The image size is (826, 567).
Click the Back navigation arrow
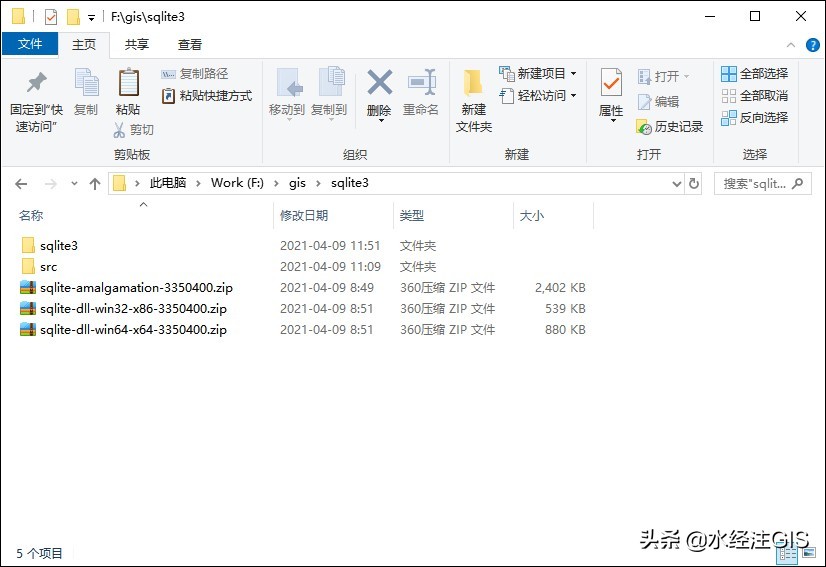pyautogui.click(x=21, y=184)
